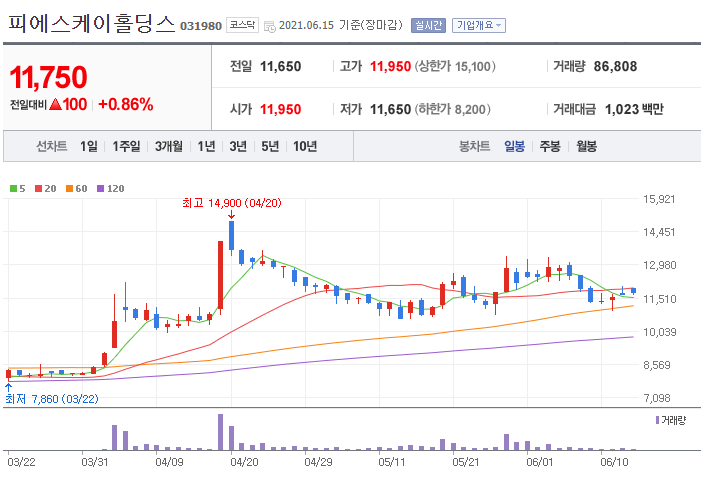Click the 상한가 15,100 text

[x=455, y=66]
